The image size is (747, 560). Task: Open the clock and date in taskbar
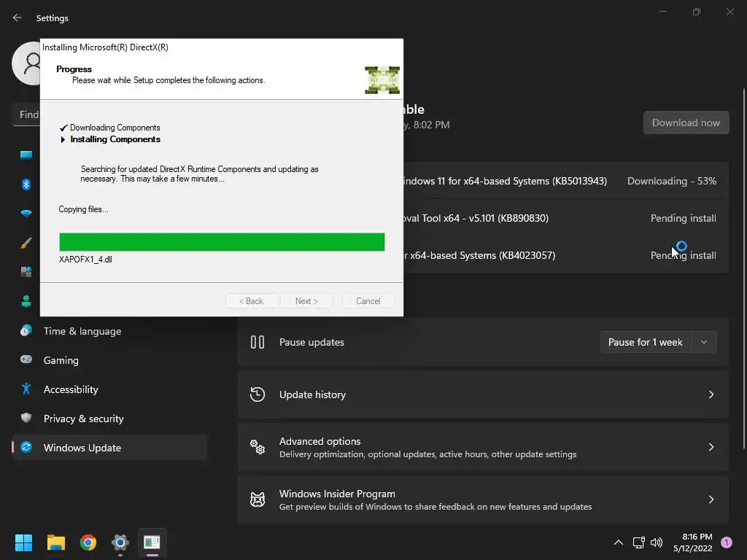click(x=693, y=542)
